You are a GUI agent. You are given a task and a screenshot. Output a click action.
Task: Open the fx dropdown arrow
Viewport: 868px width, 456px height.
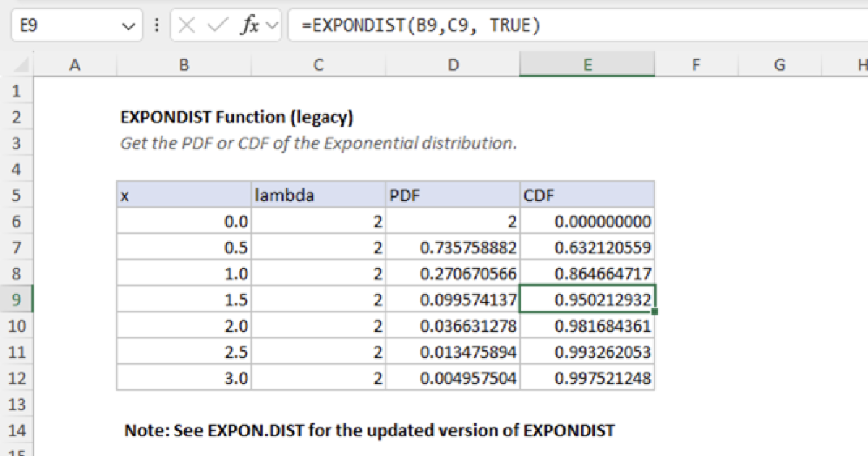(x=269, y=25)
